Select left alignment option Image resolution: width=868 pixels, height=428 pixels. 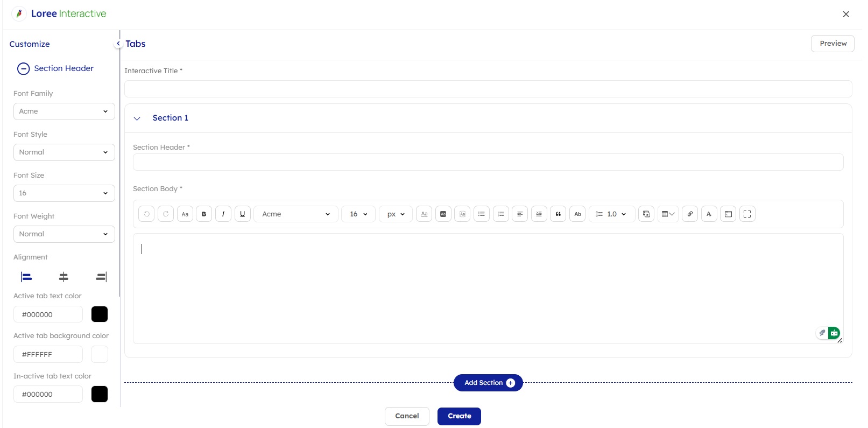coord(26,277)
